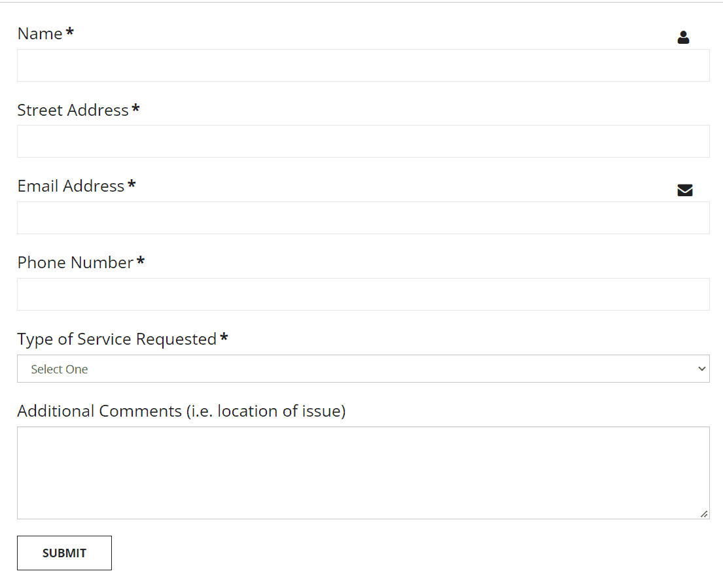Viewport: 723px width, 588px height.
Task: Click the Name field label
Action: coord(40,33)
